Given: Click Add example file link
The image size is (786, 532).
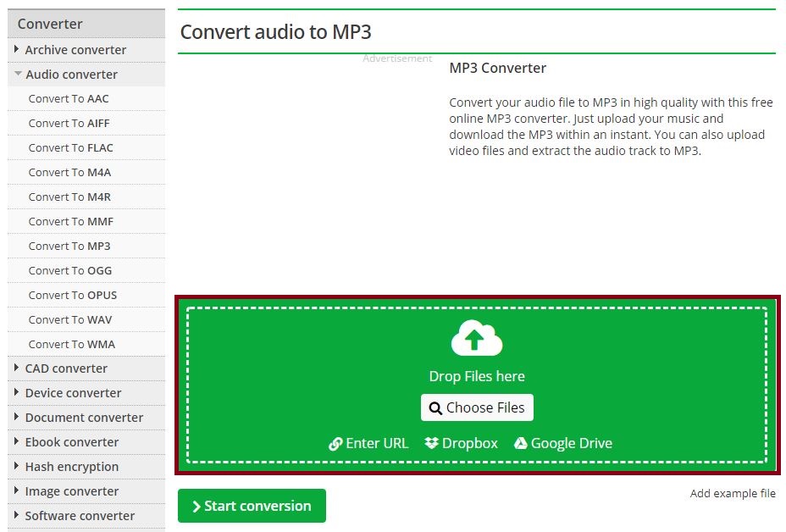Looking at the screenshot, I should tap(733, 493).
